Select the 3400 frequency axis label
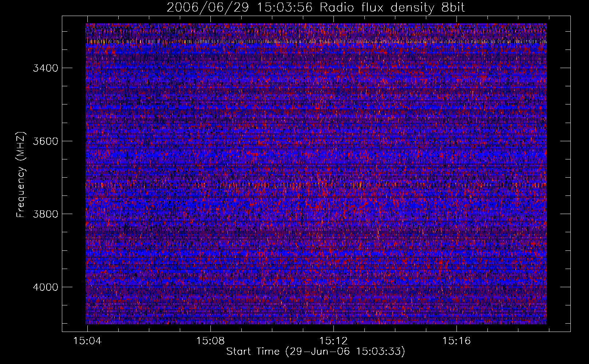Screen dimensions: 589x364 coord(46,68)
